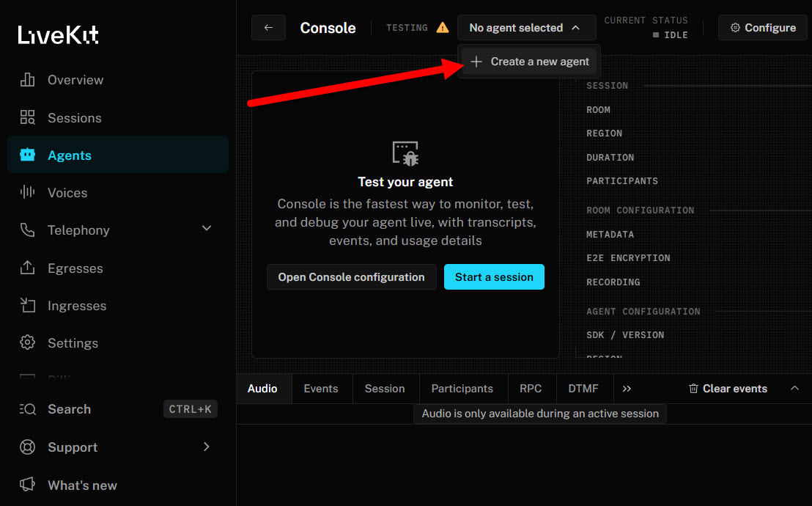Click the LiveKit logo

point(58,34)
